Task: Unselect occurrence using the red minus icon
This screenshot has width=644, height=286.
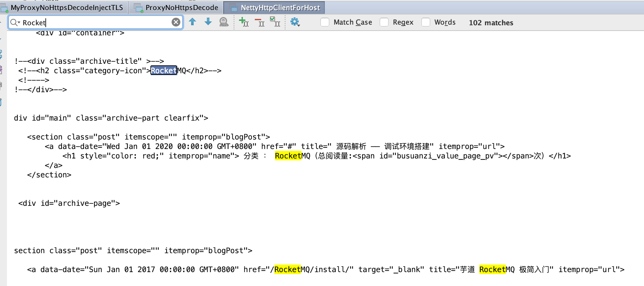Action: click(x=260, y=22)
